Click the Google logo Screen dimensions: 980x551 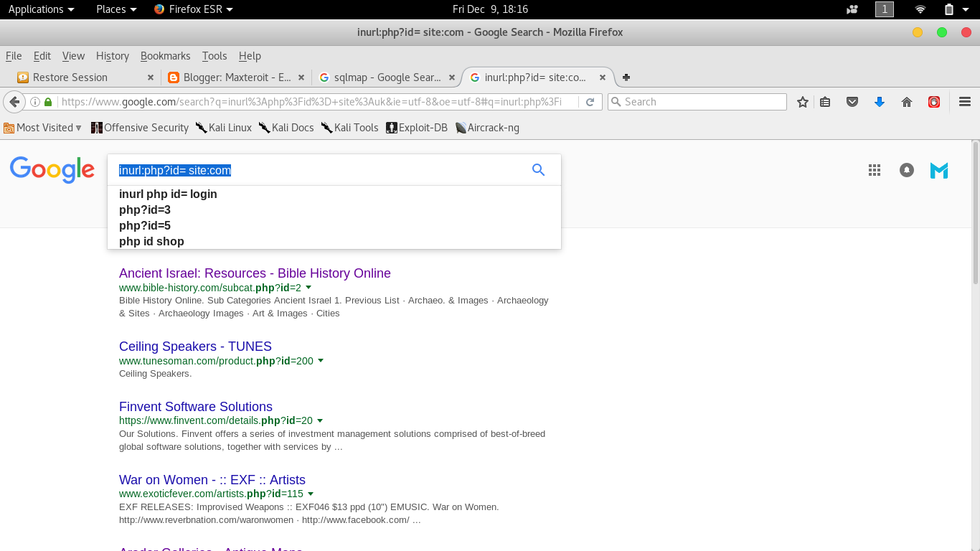52,170
